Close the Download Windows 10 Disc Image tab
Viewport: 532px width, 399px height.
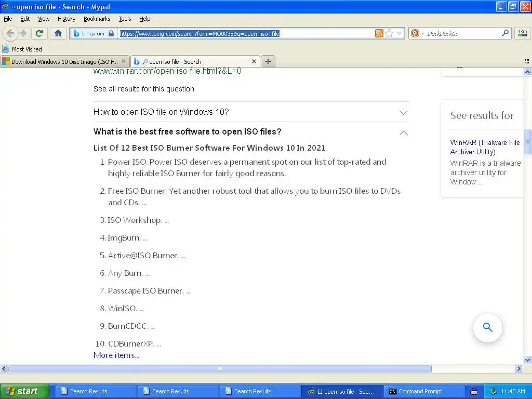point(124,61)
